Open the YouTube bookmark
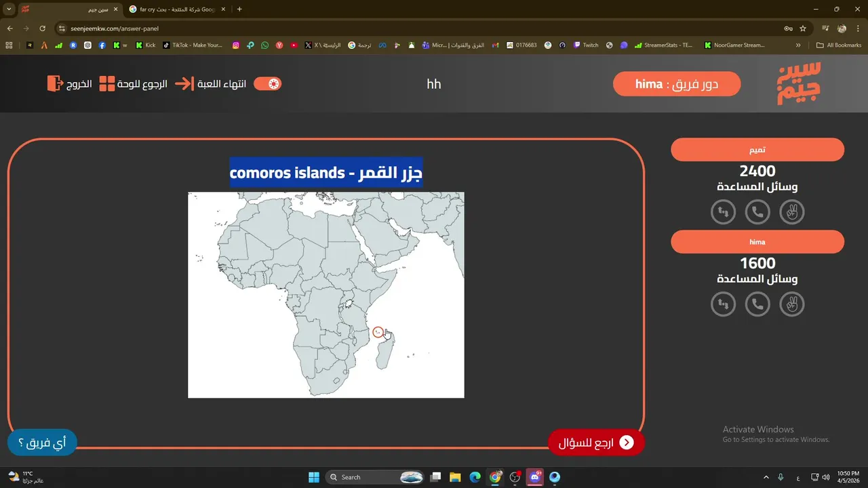The height and width of the screenshot is (488, 868). [294, 45]
